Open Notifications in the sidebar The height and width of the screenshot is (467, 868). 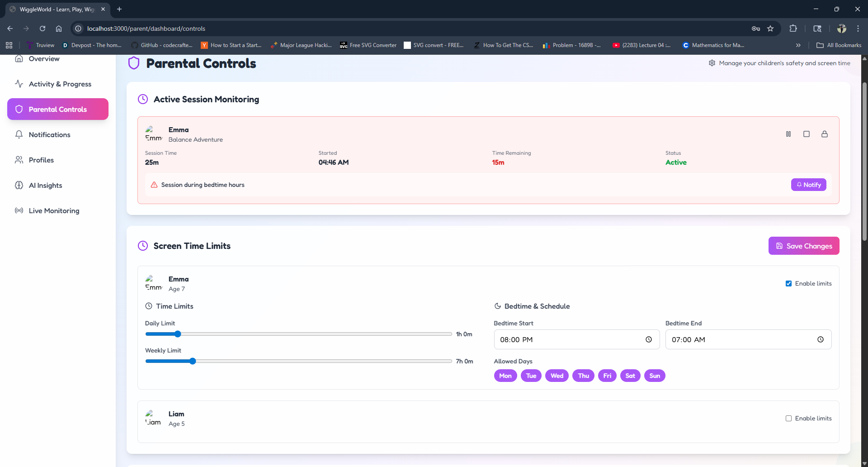(x=58, y=134)
